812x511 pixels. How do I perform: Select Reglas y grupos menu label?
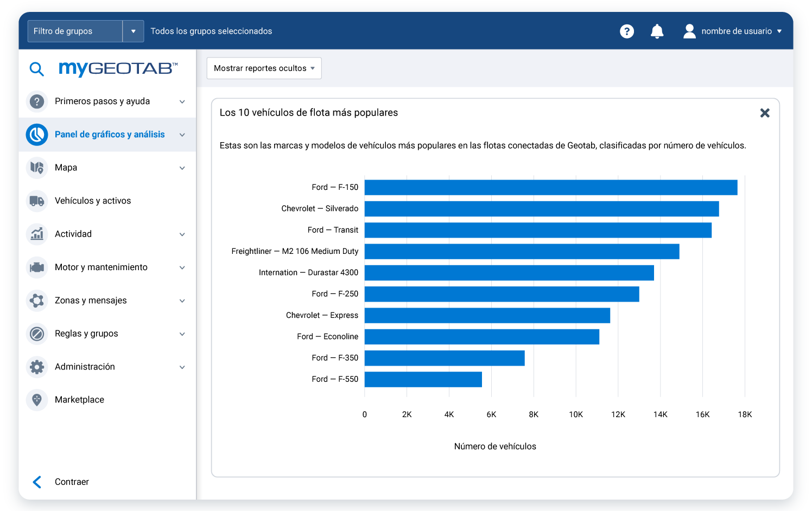pos(86,334)
